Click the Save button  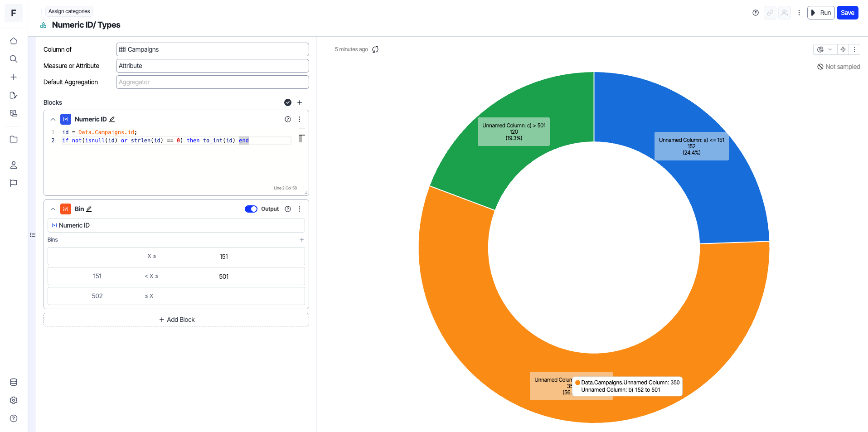(847, 13)
